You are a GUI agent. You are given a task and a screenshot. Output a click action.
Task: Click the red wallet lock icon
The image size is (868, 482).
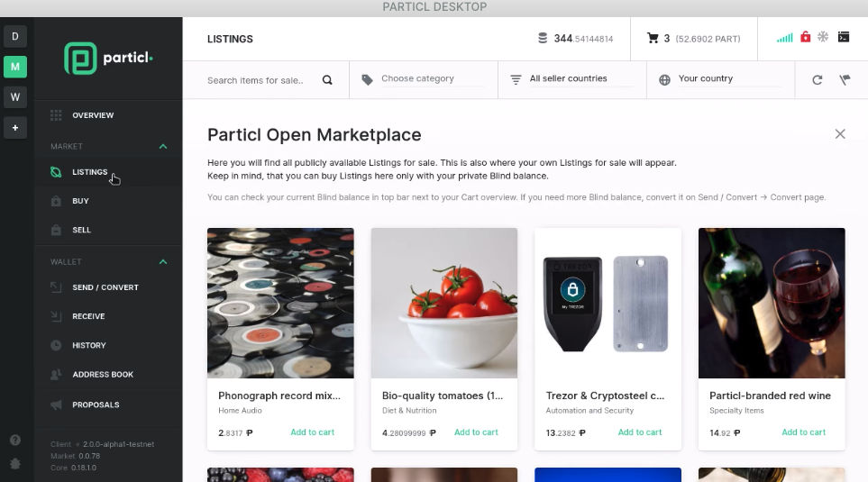tap(806, 37)
